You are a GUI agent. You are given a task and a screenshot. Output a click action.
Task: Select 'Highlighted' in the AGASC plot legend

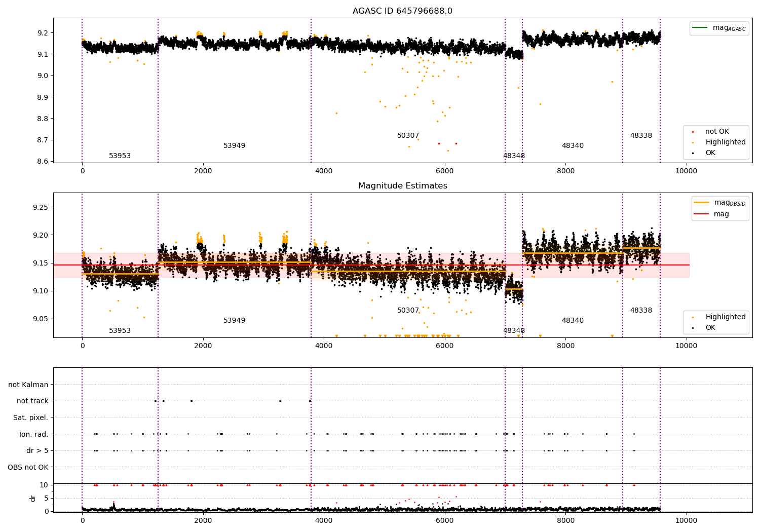point(726,142)
